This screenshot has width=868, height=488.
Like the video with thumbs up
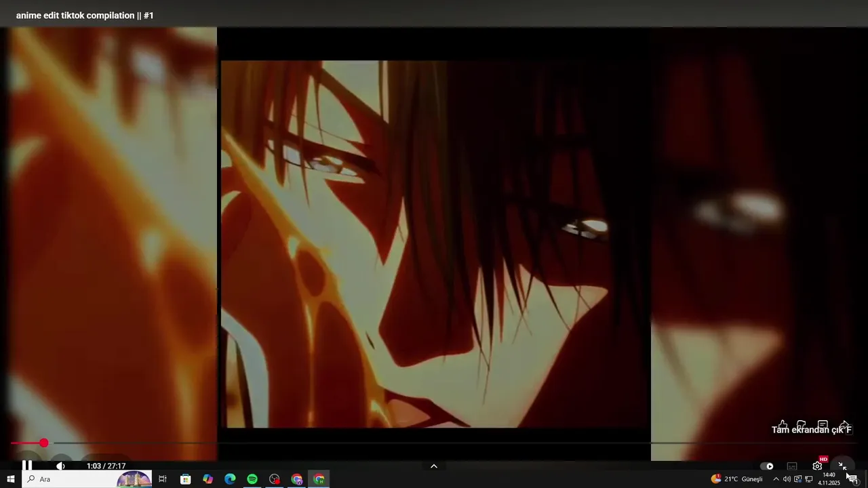tap(783, 426)
